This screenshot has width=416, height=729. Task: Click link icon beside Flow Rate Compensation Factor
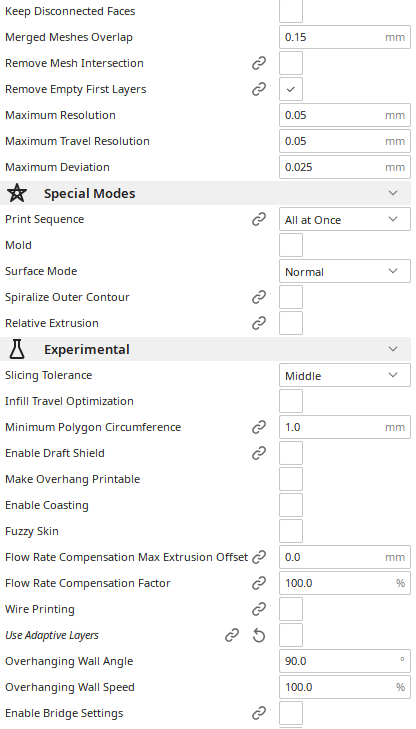(x=259, y=583)
